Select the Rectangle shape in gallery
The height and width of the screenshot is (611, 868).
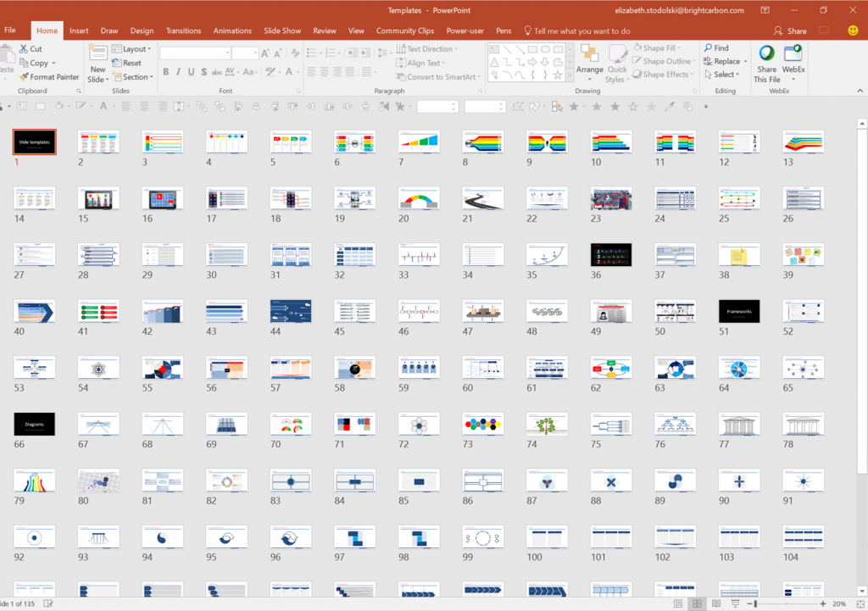532,49
